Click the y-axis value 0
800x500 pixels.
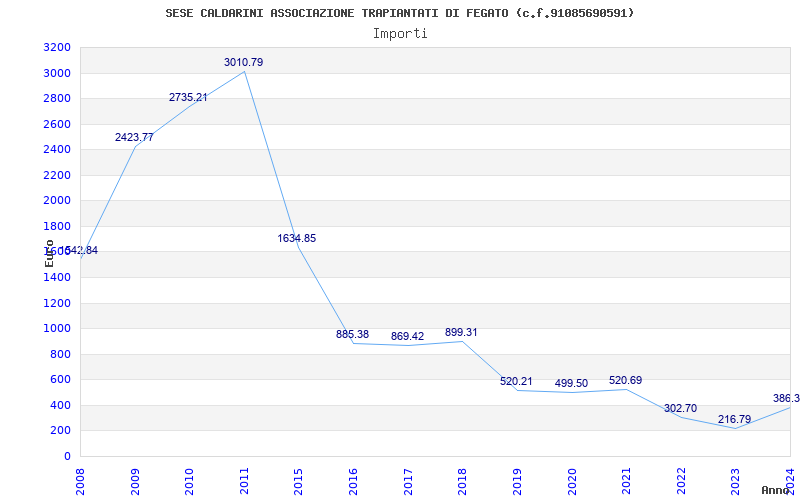[x=67, y=456]
